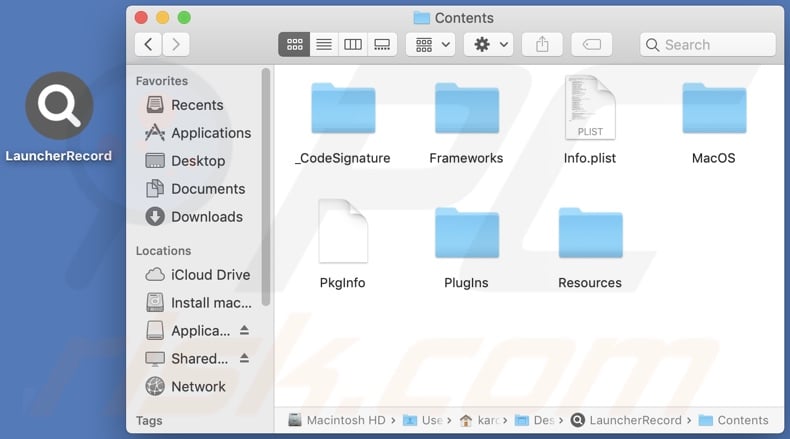Screen dimensions: 790x439
Task: Click the Downloads arrow icon in sidebar
Action: pos(155,217)
